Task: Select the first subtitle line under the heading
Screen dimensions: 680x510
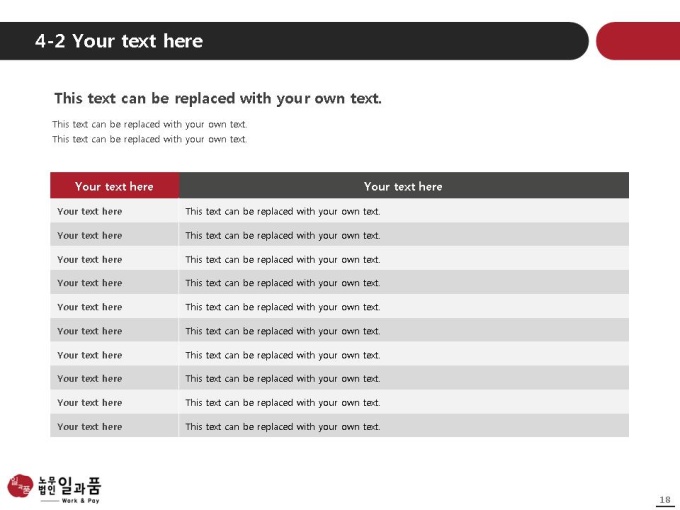Action: pyautogui.click(x=150, y=124)
